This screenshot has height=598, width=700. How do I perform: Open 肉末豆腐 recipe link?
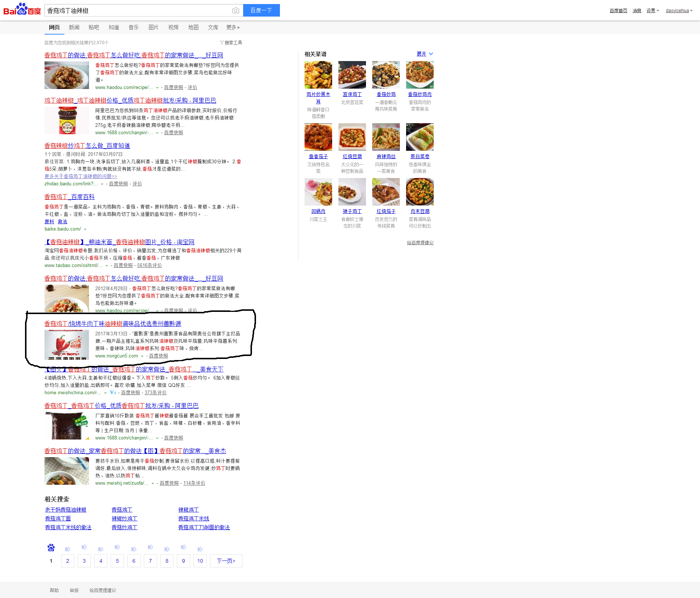coord(420,211)
